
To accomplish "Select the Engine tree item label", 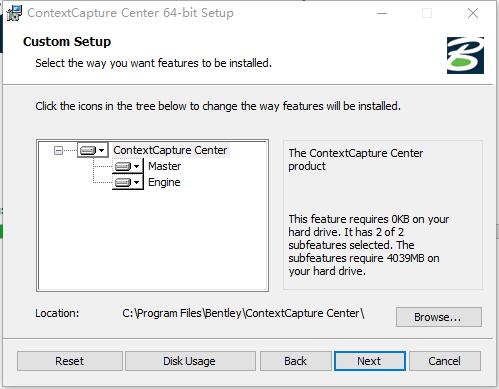I will tap(164, 182).
